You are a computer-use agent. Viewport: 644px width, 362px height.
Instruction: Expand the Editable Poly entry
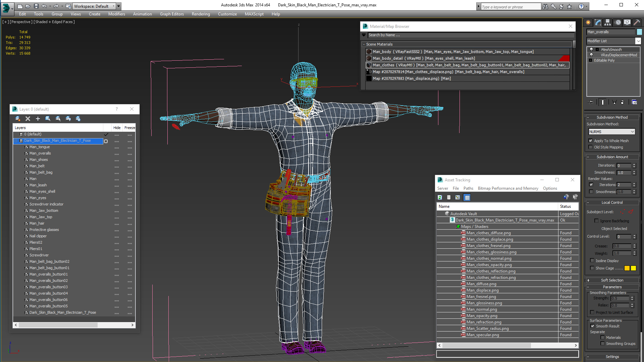tap(590, 60)
